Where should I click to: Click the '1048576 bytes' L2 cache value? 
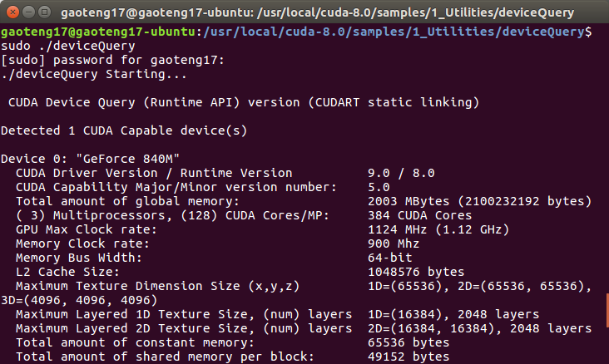click(x=416, y=272)
